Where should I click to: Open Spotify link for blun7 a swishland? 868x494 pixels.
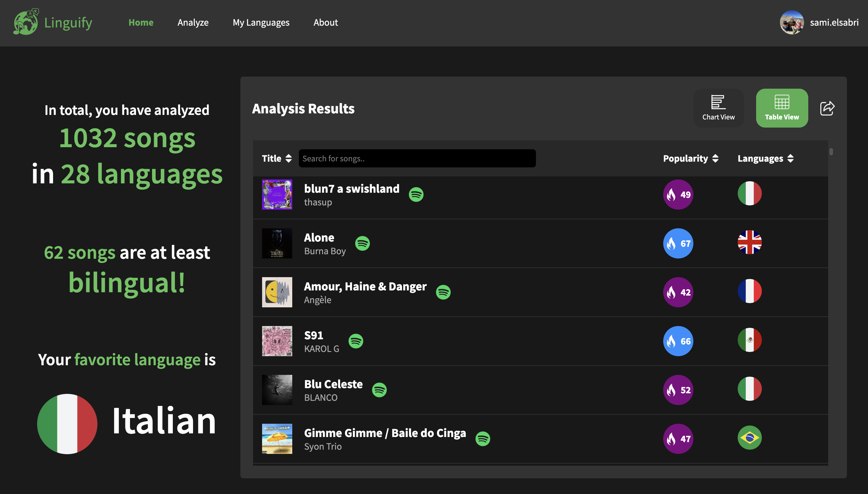point(416,195)
